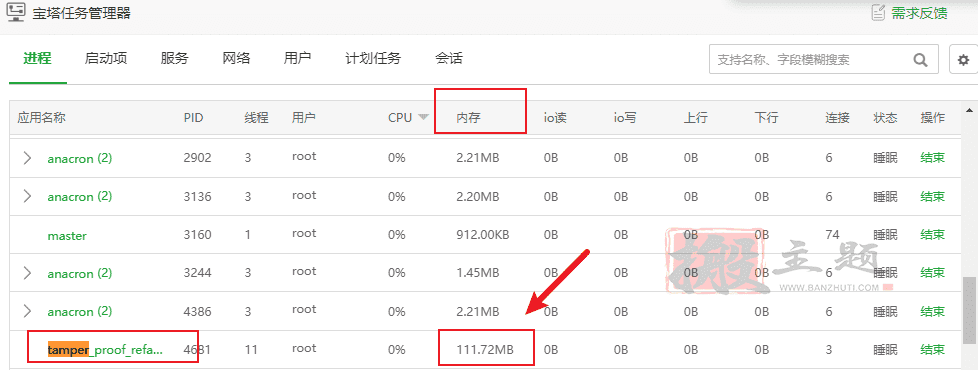Click the PID column header
The width and height of the screenshot is (978, 370).
[x=193, y=117]
